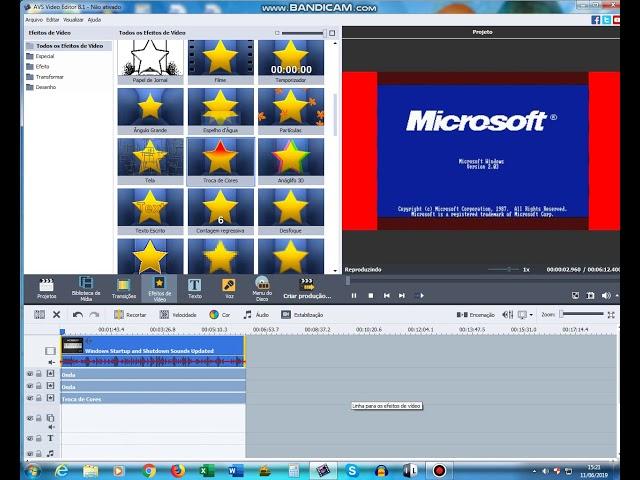
Task: Toggle visibility of video overlay track
Action: (30, 418)
